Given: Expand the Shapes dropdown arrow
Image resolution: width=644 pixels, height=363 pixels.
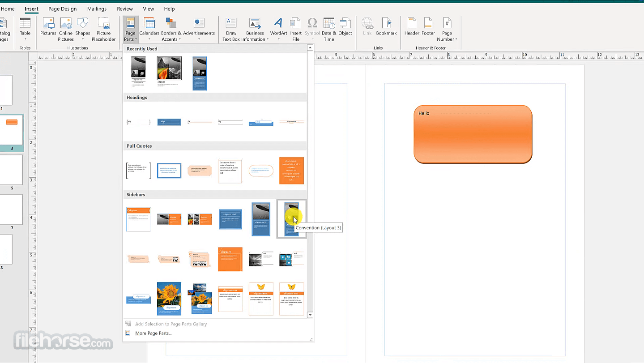Looking at the screenshot, I should tap(83, 39).
